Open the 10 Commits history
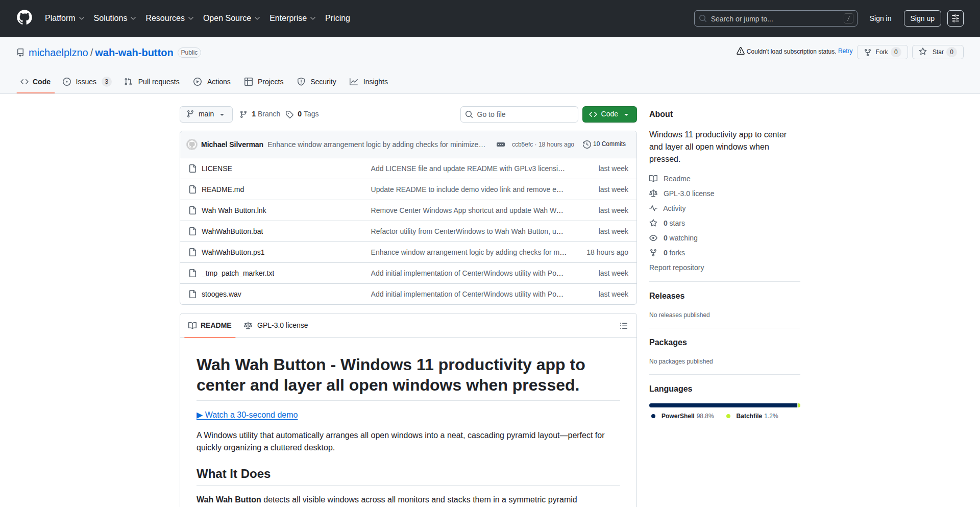 604,144
